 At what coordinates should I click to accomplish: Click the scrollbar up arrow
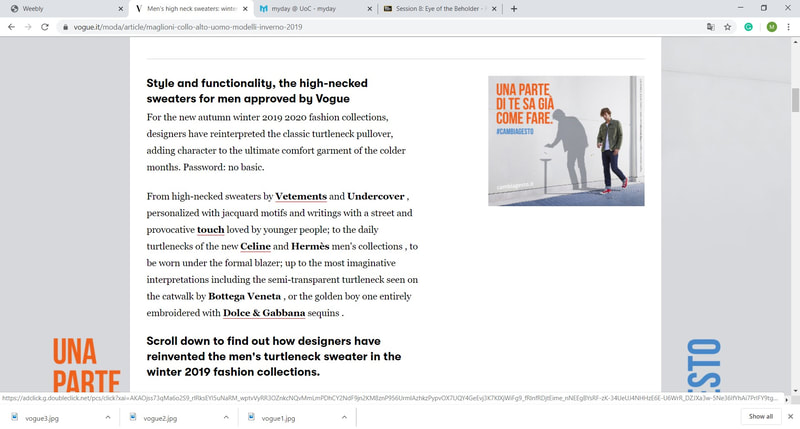coord(795,42)
